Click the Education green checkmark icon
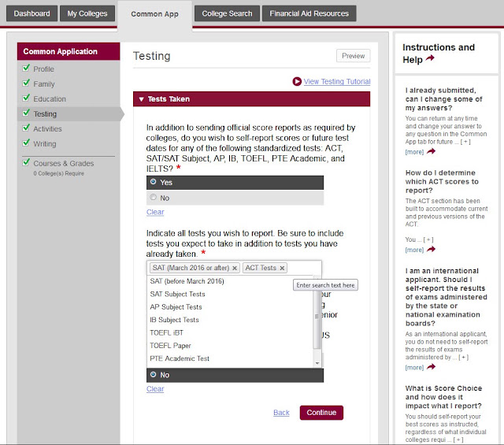 (26, 98)
